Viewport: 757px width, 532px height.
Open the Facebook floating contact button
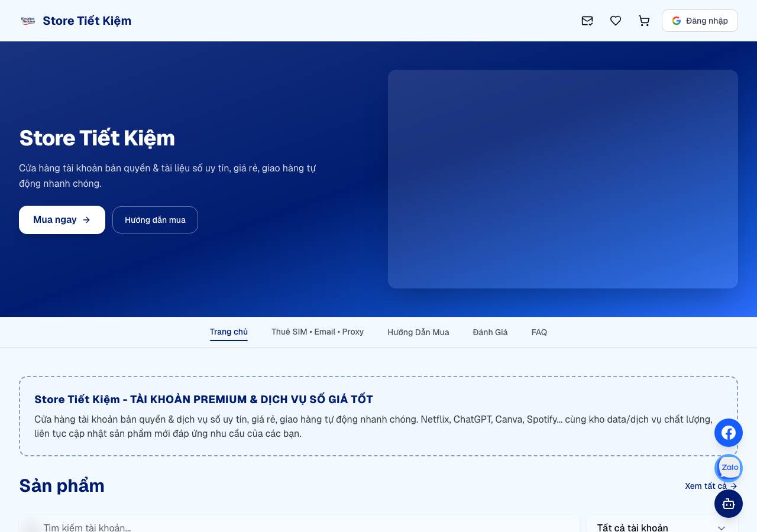point(729,433)
